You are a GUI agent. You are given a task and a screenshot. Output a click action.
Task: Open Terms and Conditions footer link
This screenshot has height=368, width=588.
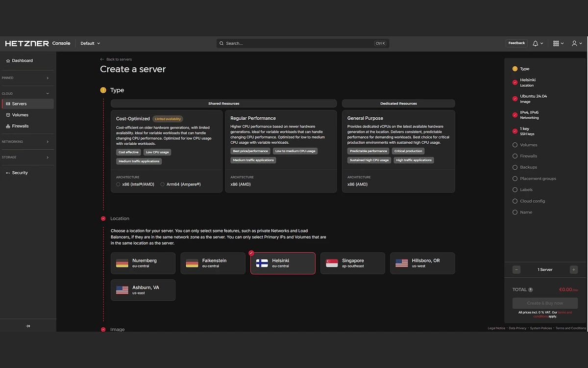(571, 328)
